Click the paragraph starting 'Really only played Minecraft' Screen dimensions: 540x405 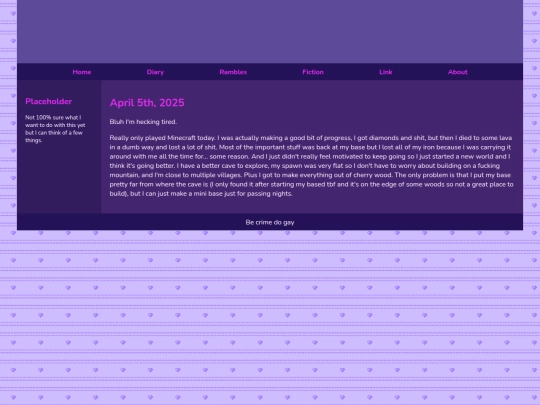tap(311, 166)
